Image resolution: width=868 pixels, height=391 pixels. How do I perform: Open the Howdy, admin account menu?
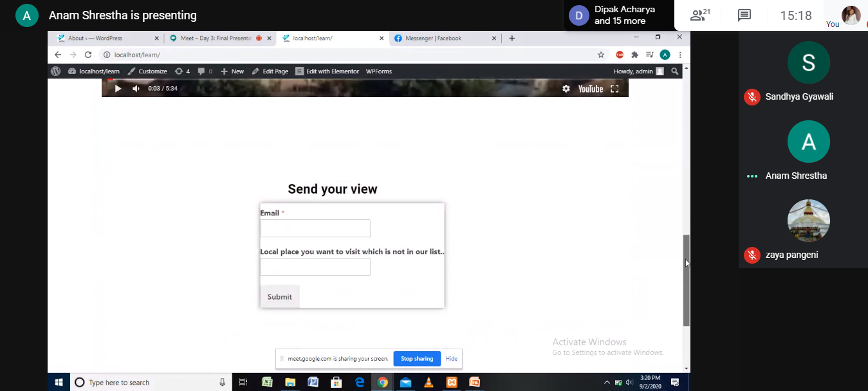point(639,71)
